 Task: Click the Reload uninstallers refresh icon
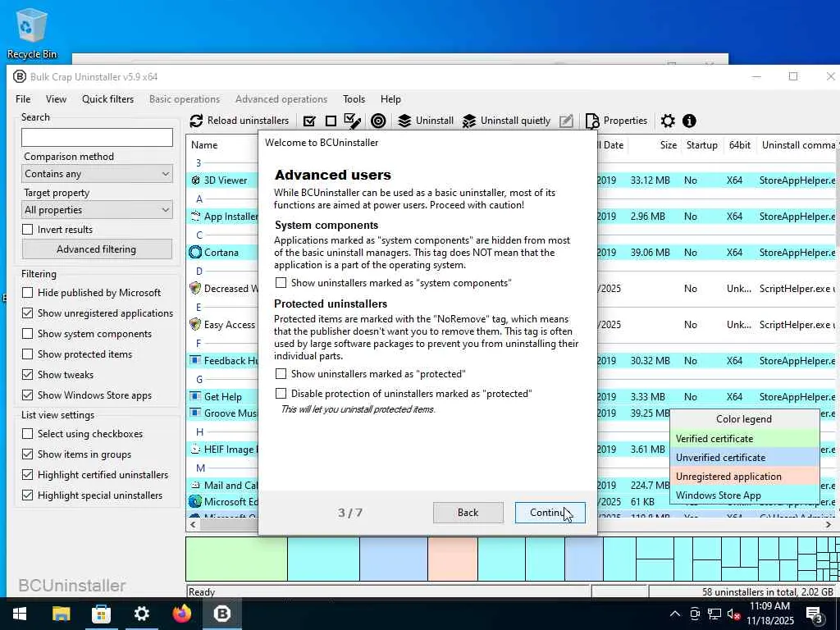pos(196,121)
